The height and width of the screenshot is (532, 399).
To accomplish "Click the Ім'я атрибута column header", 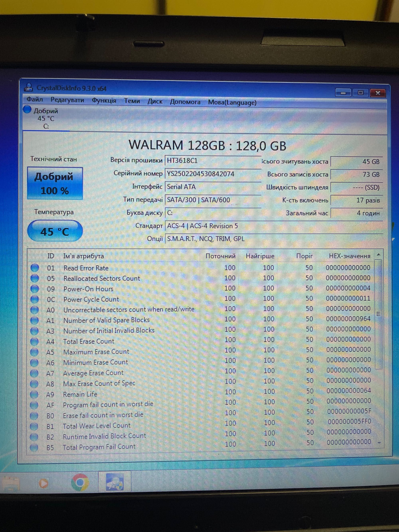I will click(83, 256).
